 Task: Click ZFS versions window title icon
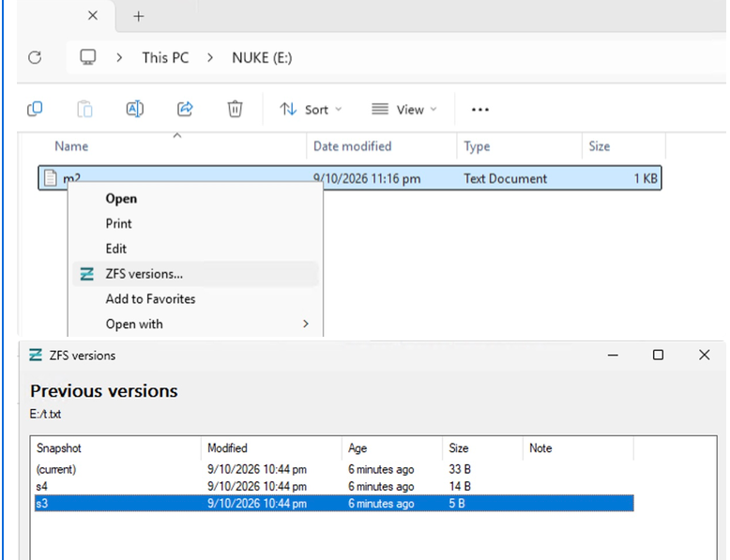coord(36,355)
